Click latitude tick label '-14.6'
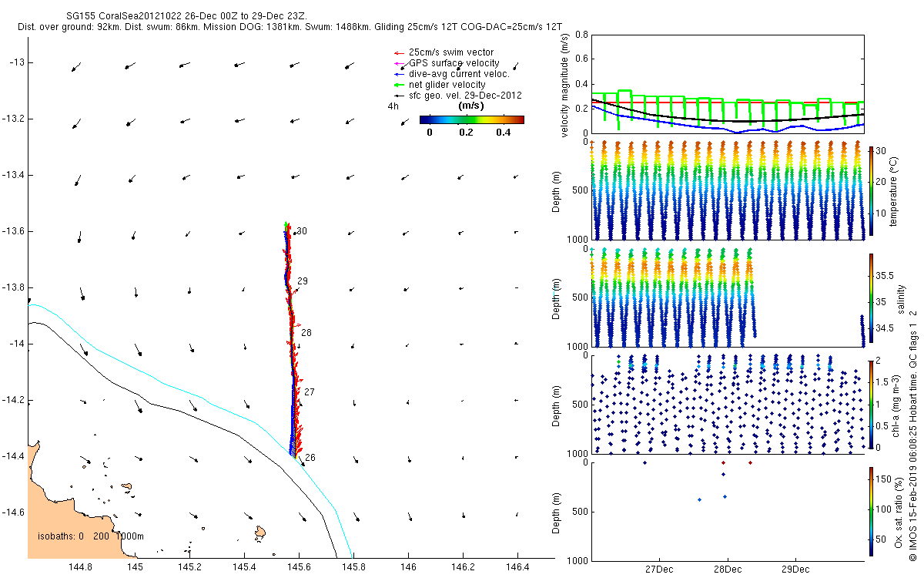This screenshot has width=924, height=578. (13, 512)
